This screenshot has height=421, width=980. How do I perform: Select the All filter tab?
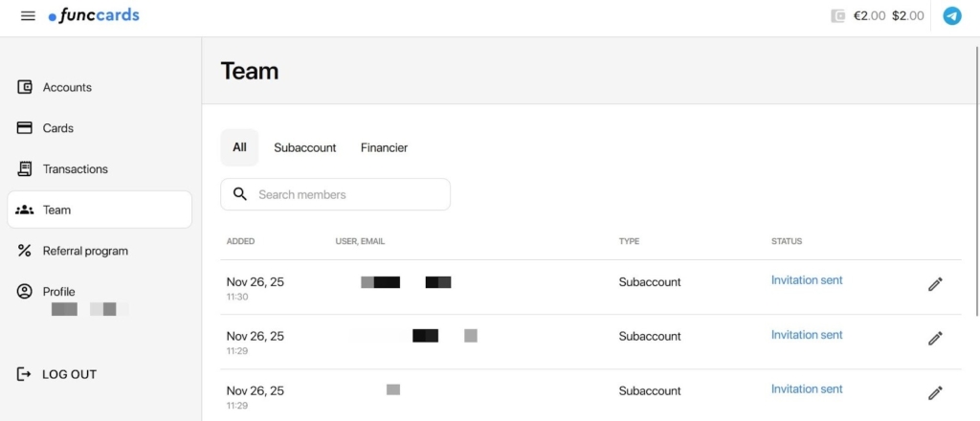[x=239, y=147]
